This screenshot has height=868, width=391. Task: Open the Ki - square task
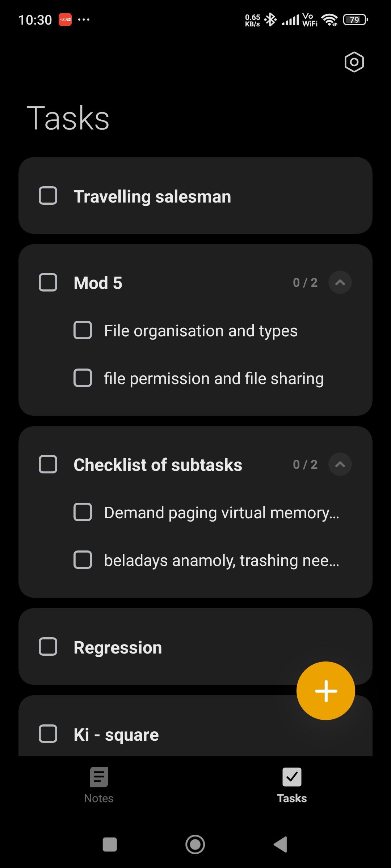(116, 735)
